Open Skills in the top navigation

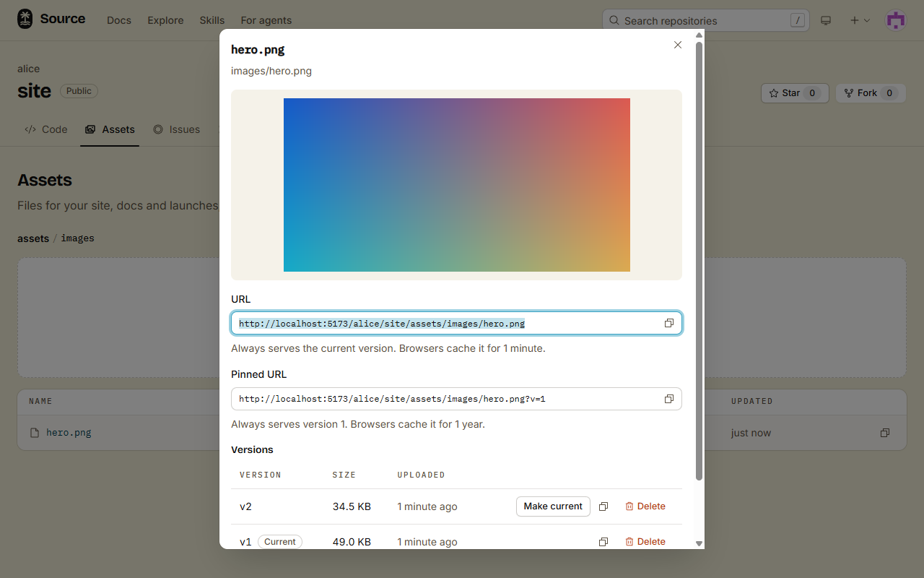pos(212,20)
